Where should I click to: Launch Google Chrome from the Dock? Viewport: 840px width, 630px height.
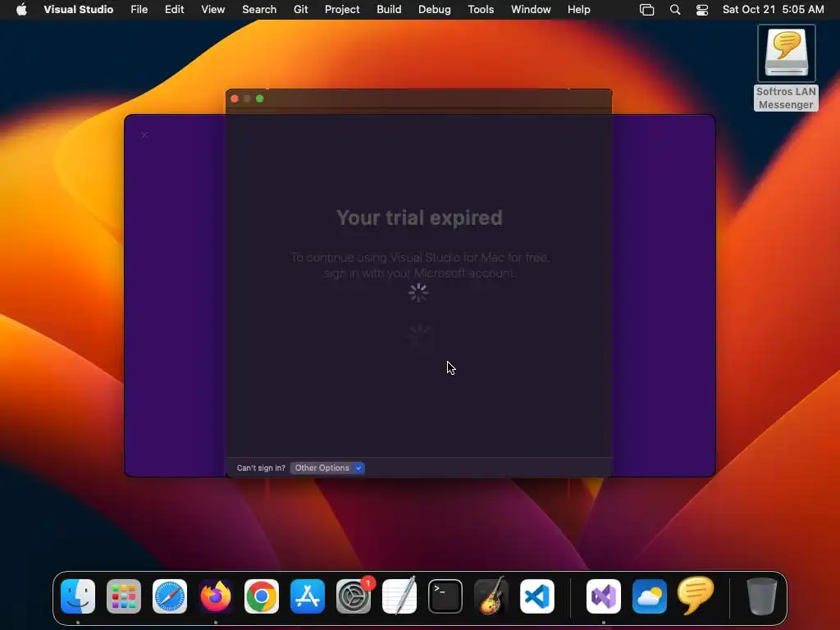coord(262,596)
